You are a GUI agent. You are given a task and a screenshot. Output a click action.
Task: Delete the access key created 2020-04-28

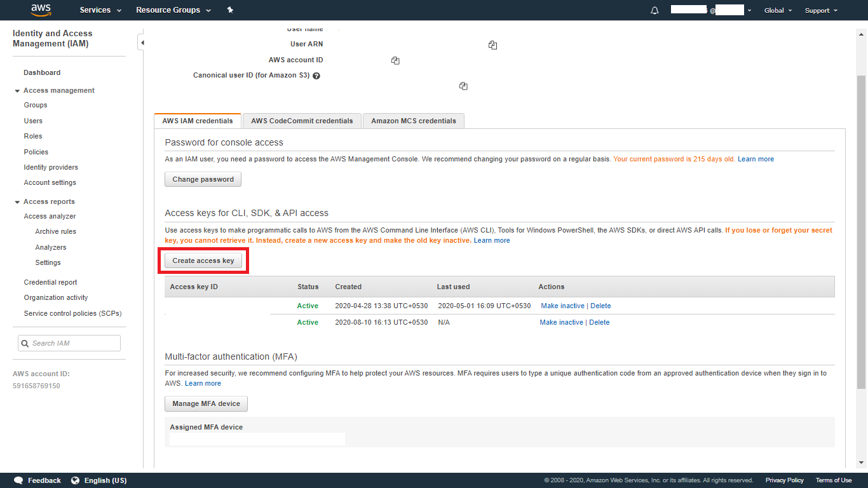600,306
